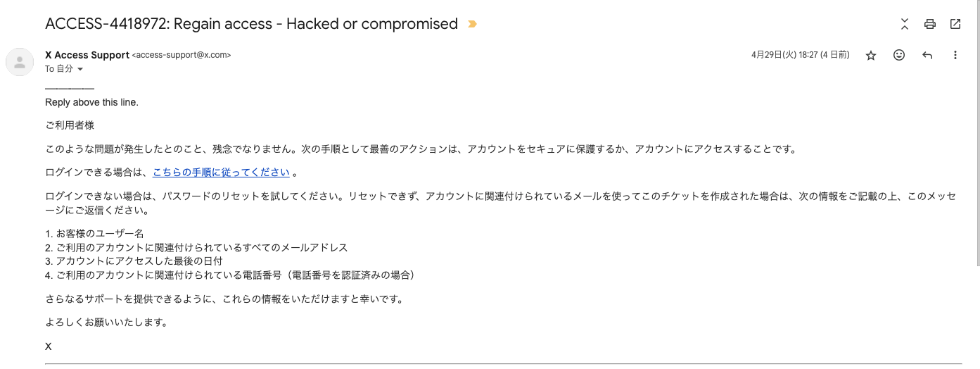Click the sender's profile avatar
The height and width of the screenshot is (369, 980).
click(20, 62)
